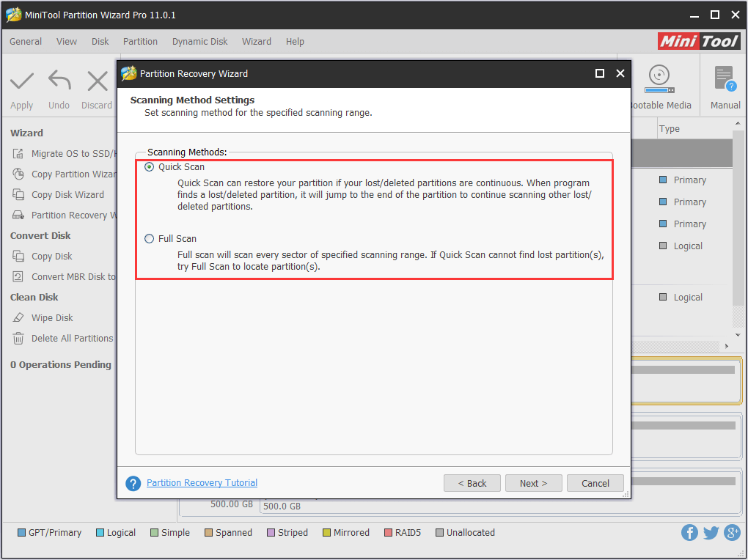Click the 500.0 GB disk partition bar
Image resolution: width=748 pixels, height=560 pixels.
500,506
